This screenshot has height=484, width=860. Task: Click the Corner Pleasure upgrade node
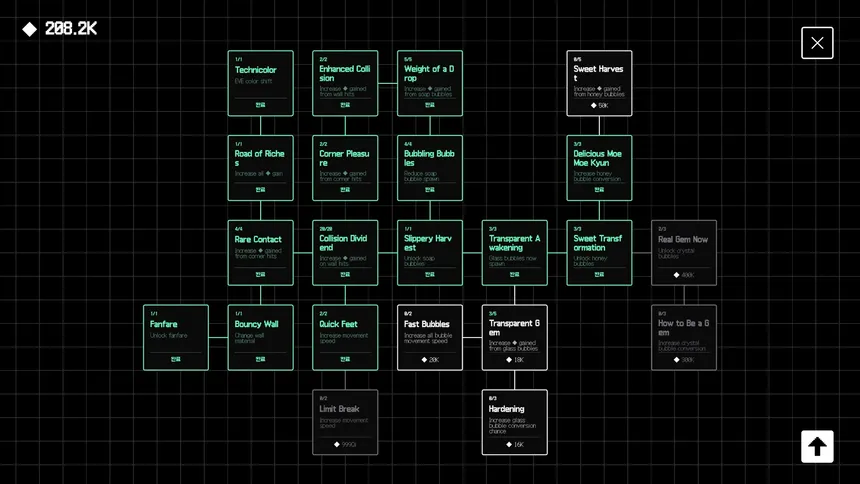point(345,168)
